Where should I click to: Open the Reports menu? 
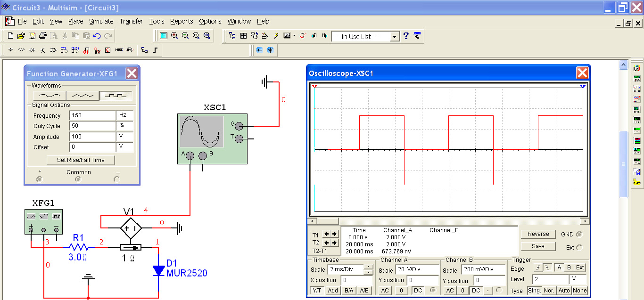[182, 21]
